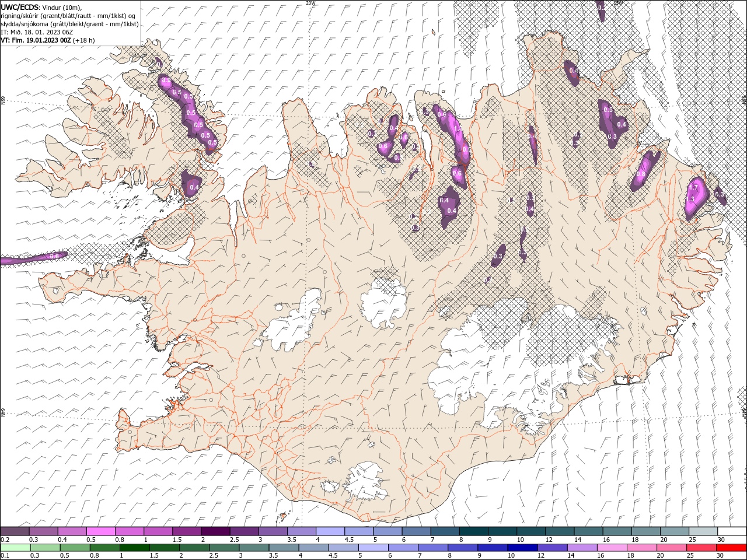Select the 'rigning/skúrir' header line
The width and height of the screenshot is (747, 560).
pyautogui.click(x=69, y=16)
